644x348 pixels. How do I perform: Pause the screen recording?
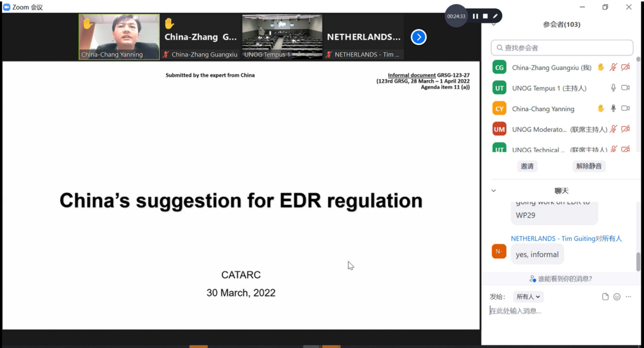coord(475,16)
